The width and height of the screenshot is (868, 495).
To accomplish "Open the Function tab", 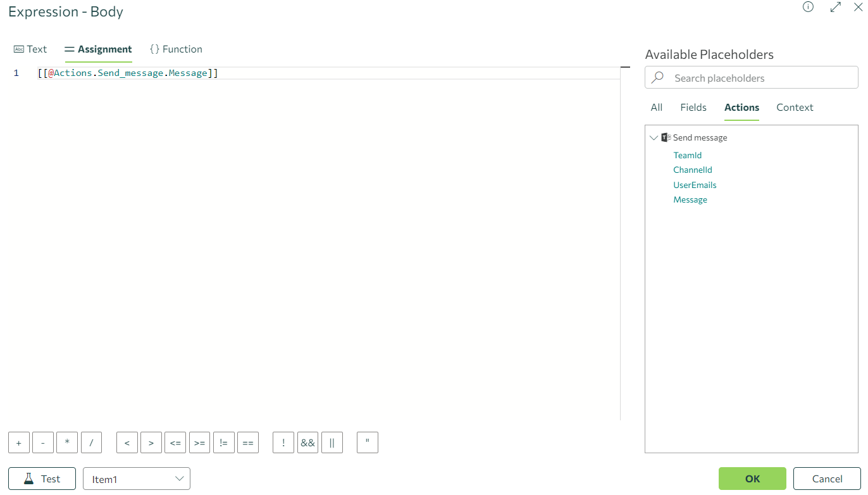I will (x=176, y=49).
